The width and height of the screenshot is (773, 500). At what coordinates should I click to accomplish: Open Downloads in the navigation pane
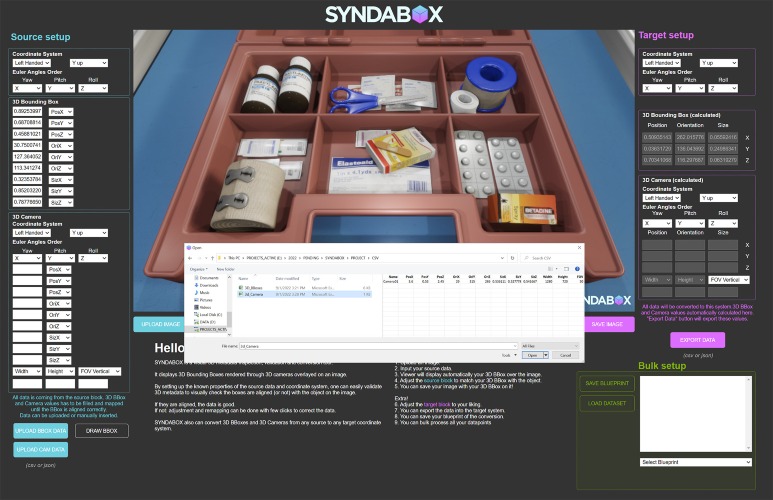(207, 285)
